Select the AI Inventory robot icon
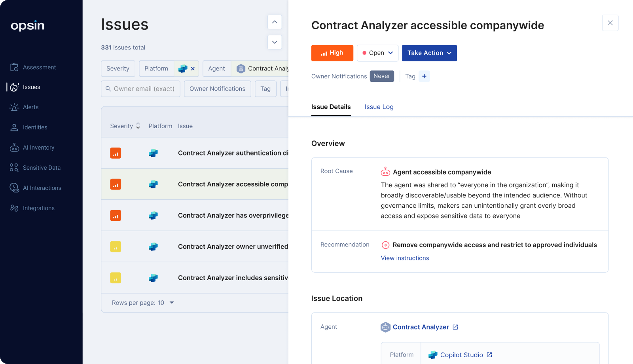The width and height of the screenshot is (633, 364). (14, 147)
